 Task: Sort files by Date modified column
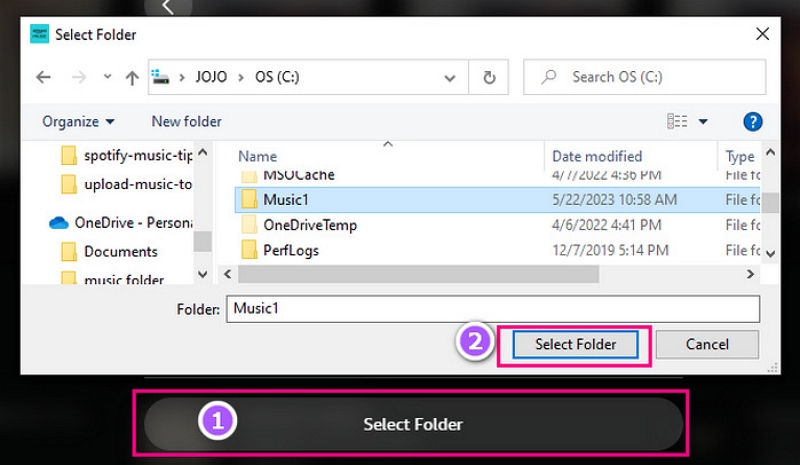click(597, 156)
